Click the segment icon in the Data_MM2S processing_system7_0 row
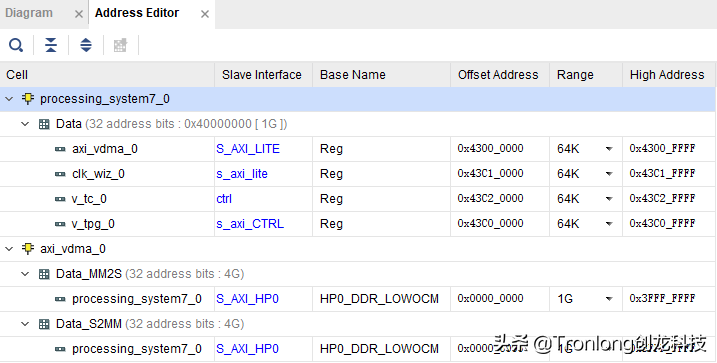This screenshot has height=363, width=717. [60, 299]
